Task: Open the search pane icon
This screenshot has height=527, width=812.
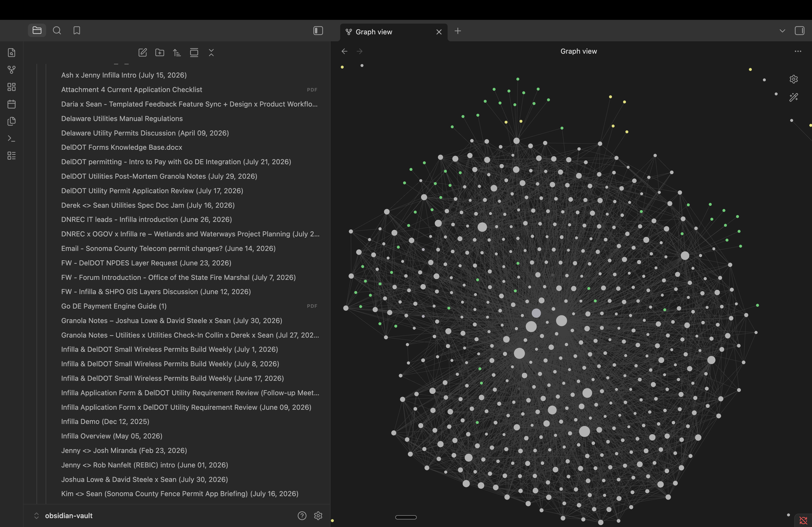Action: (57, 31)
